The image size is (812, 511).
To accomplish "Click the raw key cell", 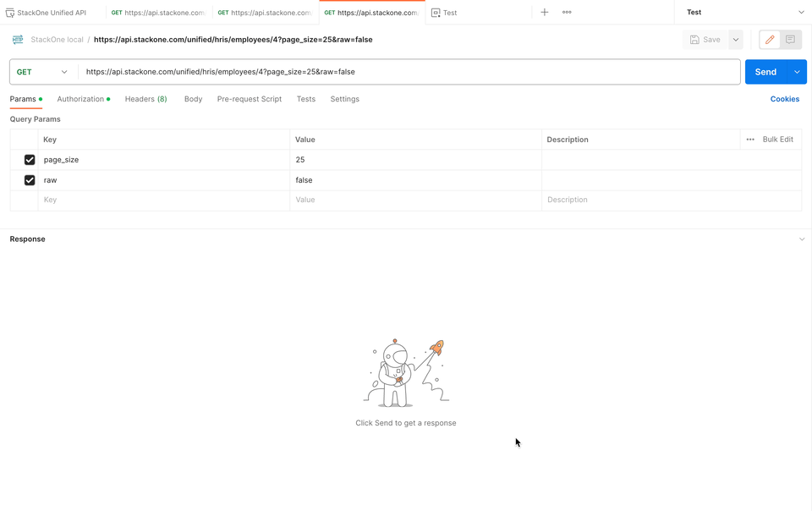I will (163, 180).
